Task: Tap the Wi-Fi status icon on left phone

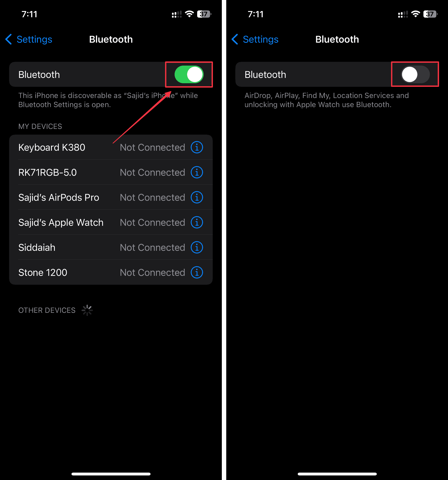Action: tap(190, 14)
